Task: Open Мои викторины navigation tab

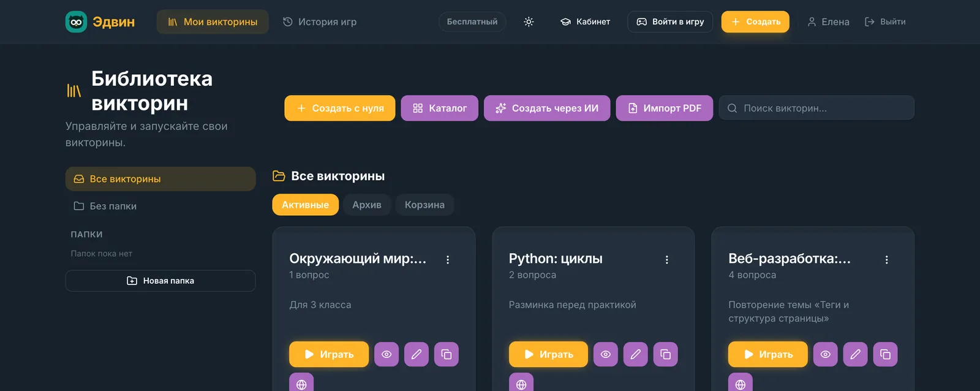Action: point(213,22)
